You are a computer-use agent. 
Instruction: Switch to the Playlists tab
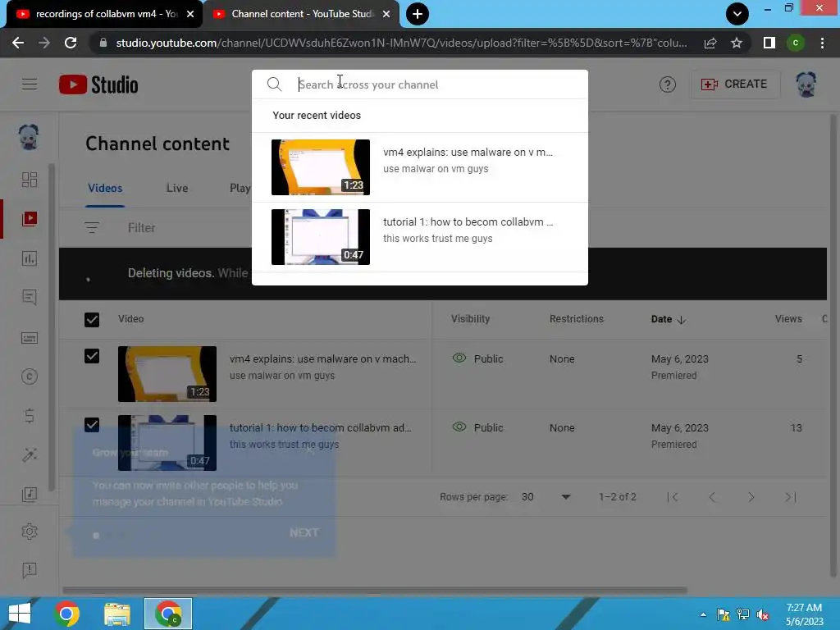240,188
